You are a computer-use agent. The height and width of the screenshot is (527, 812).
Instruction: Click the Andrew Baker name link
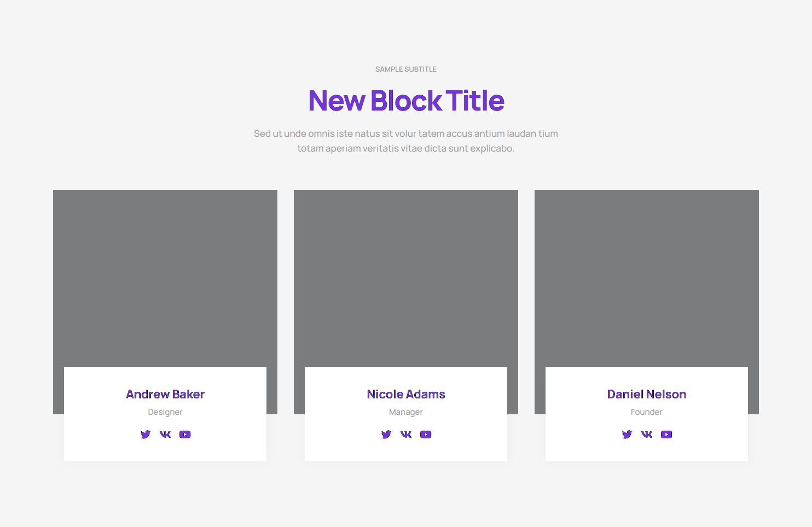[x=165, y=394]
